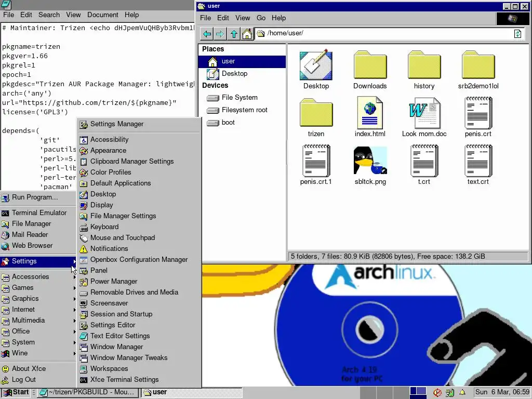This screenshot has width=532, height=399.
Task: Click Run Program... in start menu
Action: 38,197
